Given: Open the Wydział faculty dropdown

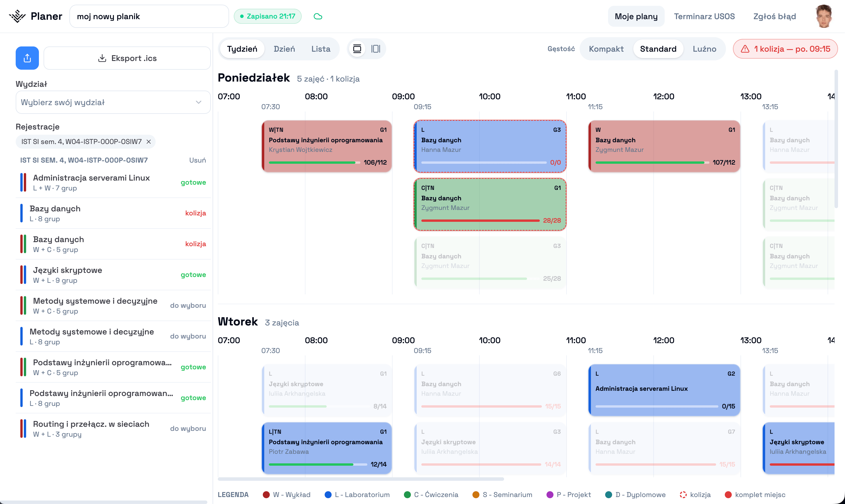Looking at the screenshot, I should (x=113, y=102).
